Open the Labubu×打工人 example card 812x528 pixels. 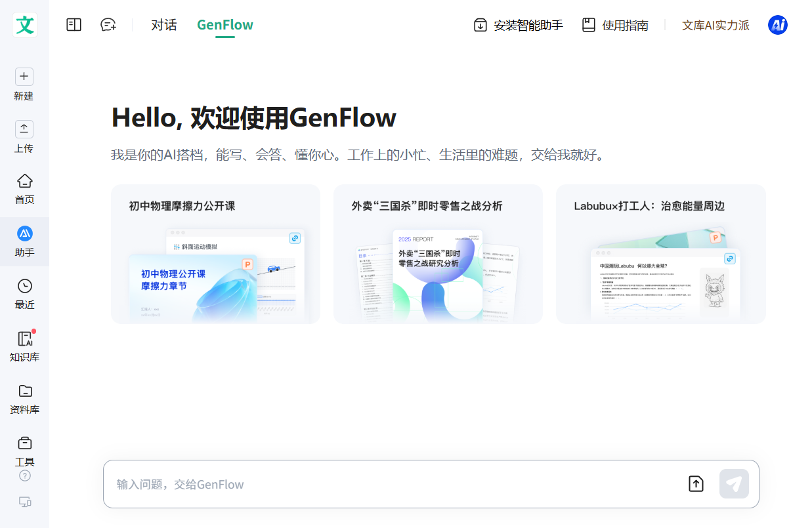point(661,254)
